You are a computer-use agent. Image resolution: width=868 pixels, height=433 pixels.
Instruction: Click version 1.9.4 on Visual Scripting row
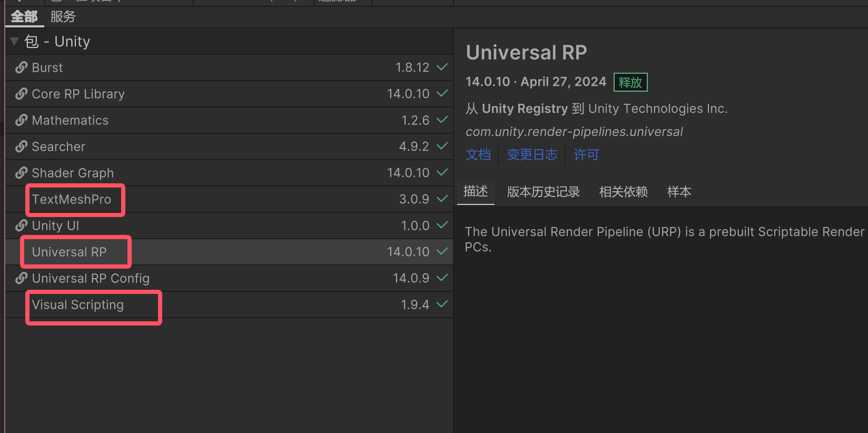[x=415, y=304]
